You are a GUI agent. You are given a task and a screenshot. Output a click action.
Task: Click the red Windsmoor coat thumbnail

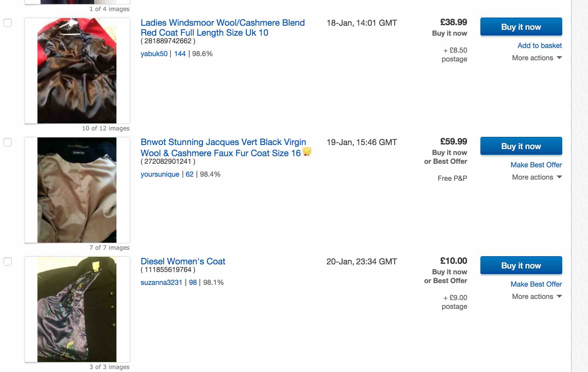pyautogui.click(x=77, y=71)
